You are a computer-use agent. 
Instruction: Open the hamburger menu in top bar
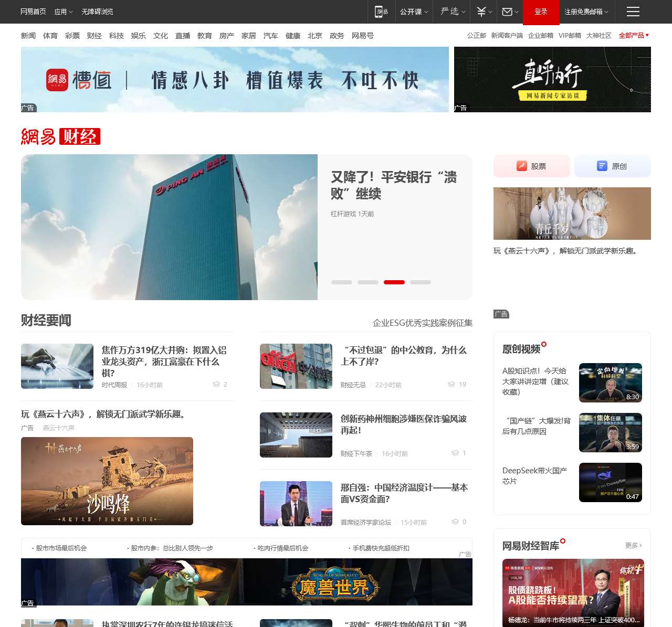pos(633,12)
